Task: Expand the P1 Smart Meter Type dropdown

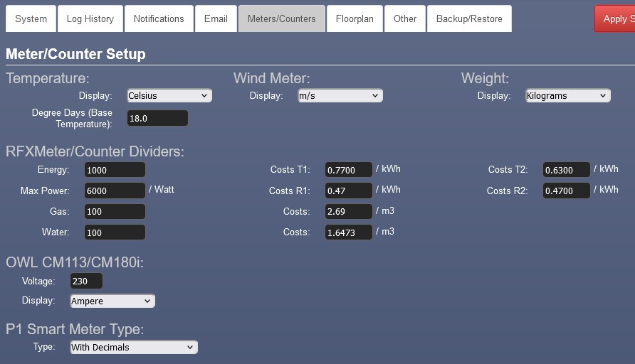Action: pyautogui.click(x=133, y=347)
